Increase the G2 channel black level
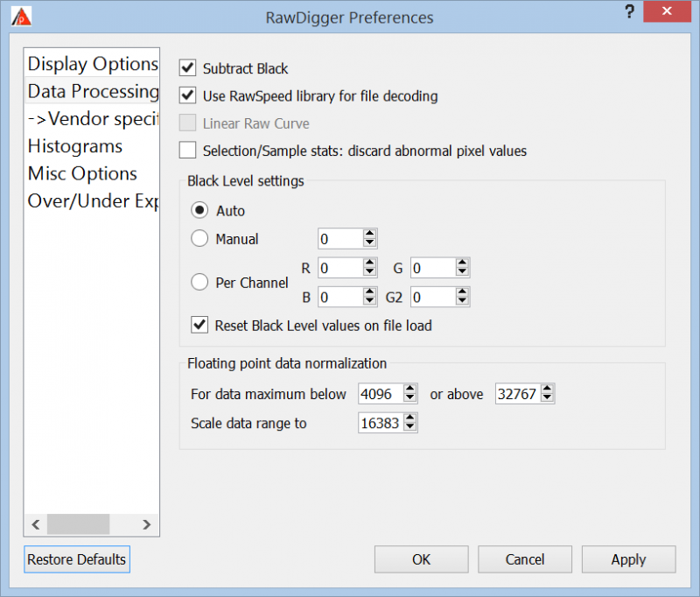The width and height of the screenshot is (700, 597). [463, 291]
